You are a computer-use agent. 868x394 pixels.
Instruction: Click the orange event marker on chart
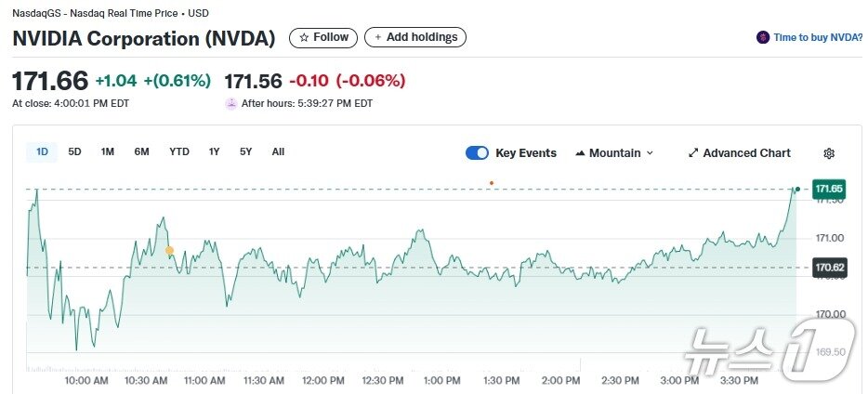(x=491, y=183)
